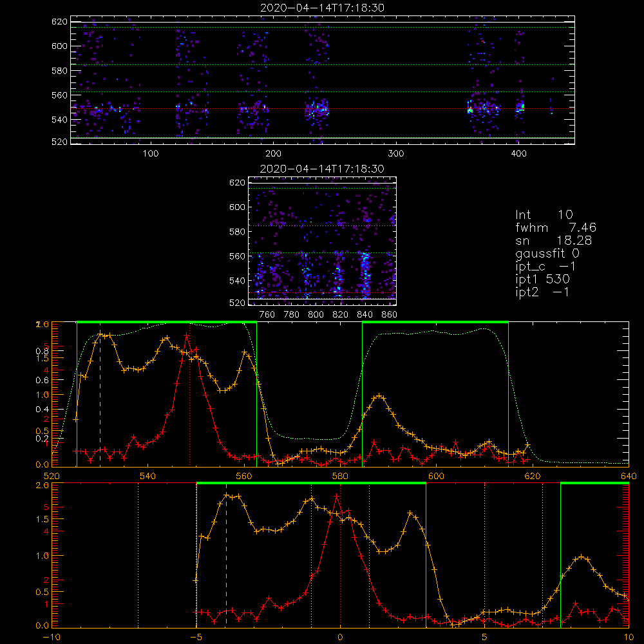Image resolution: width=644 pixels, height=644 pixels.
Task: Click the orange dashed peak marker in the upper profile plot
Action: pyautogui.click(x=100, y=401)
